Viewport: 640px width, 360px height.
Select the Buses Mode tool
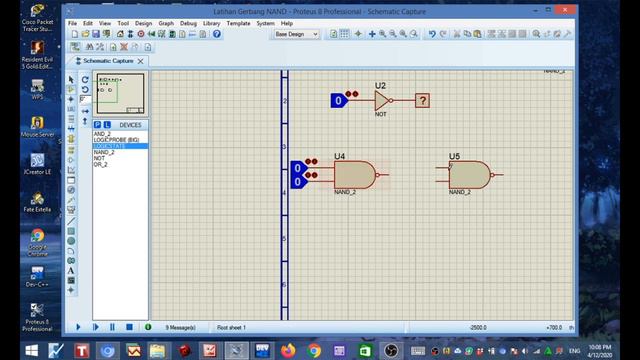71,129
